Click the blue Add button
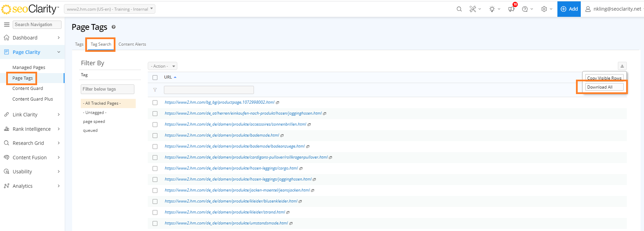 (x=569, y=9)
